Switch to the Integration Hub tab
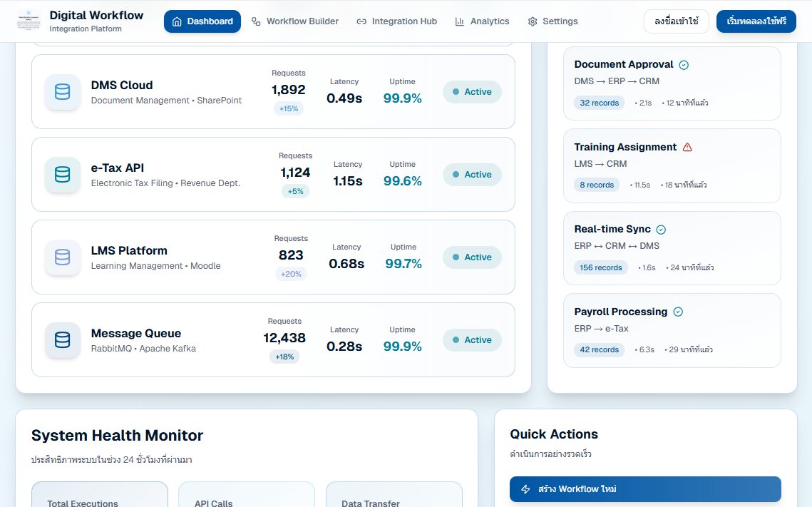 pyautogui.click(x=396, y=21)
